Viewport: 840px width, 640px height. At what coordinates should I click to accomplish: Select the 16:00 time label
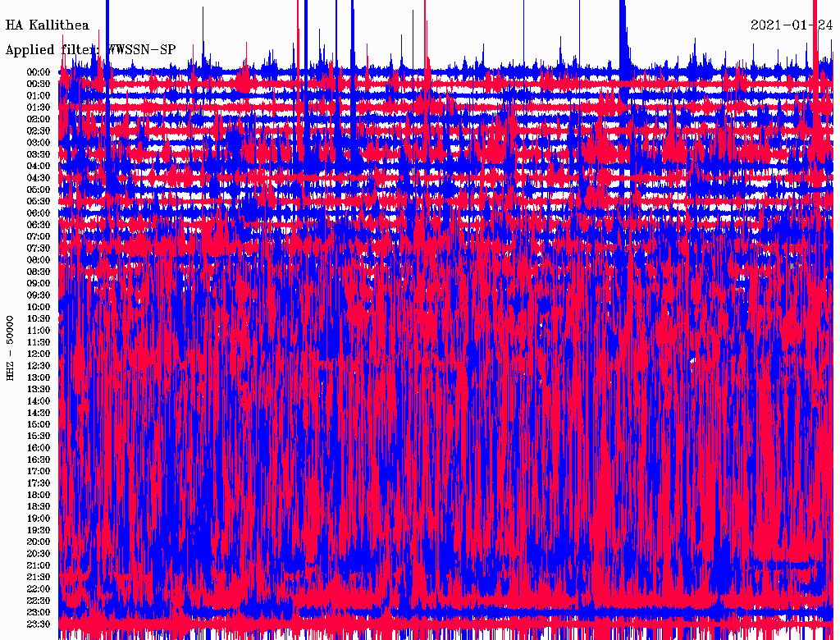pyautogui.click(x=39, y=448)
